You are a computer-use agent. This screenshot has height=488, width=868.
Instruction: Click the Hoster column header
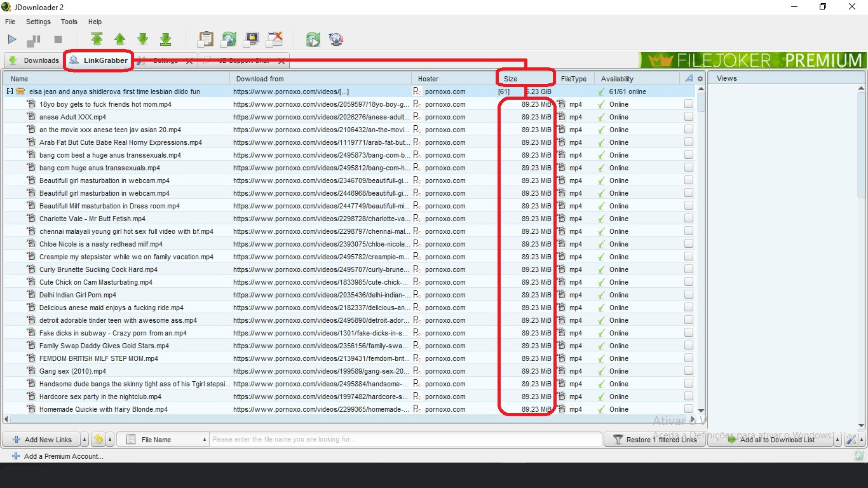tap(454, 79)
